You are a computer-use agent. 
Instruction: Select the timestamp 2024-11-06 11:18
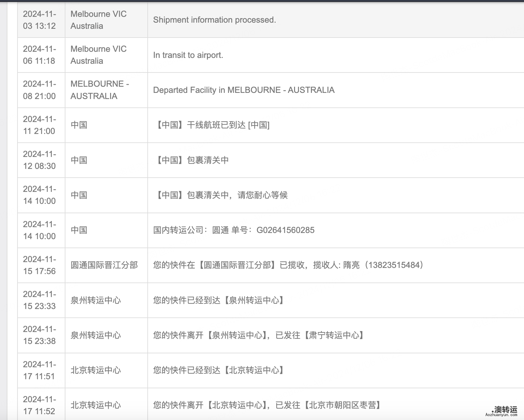40,55
